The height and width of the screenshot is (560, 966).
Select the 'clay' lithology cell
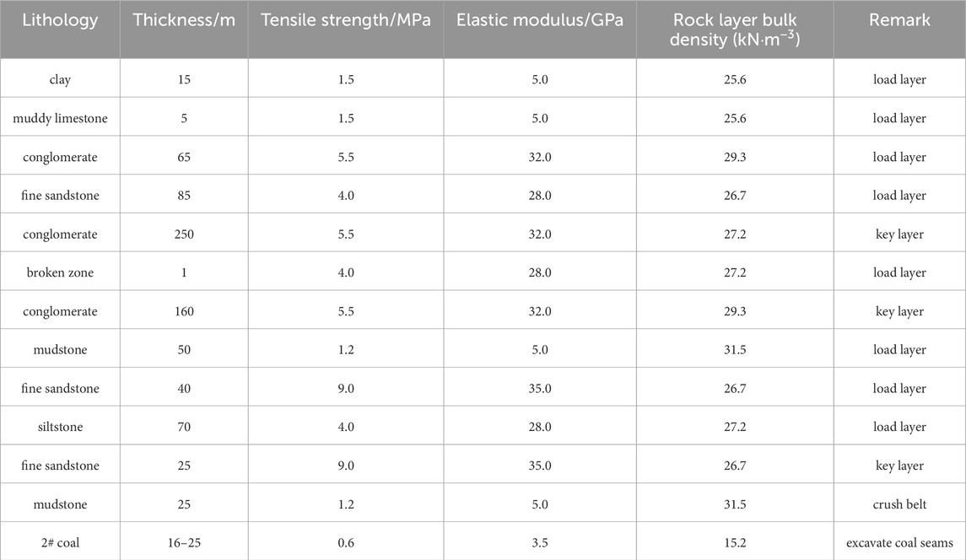[60, 80]
